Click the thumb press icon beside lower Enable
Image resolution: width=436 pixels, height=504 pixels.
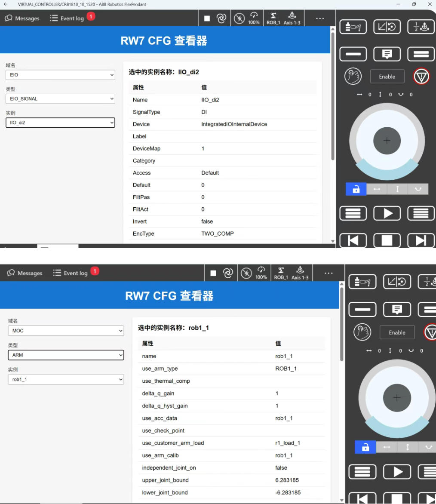(362, 332)
